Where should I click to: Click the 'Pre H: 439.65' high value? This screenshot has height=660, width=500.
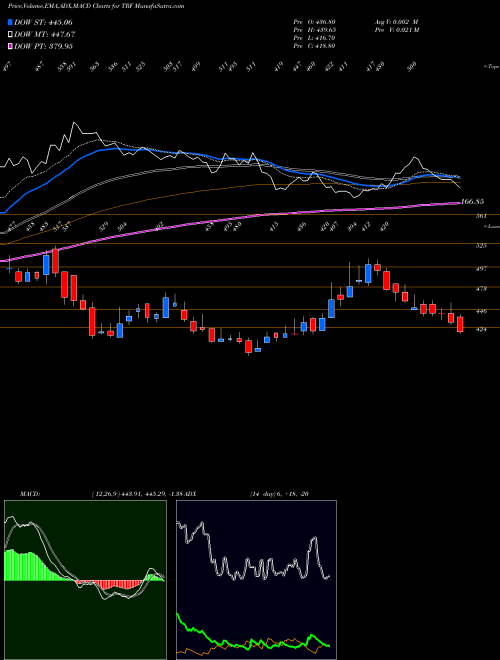314,30
